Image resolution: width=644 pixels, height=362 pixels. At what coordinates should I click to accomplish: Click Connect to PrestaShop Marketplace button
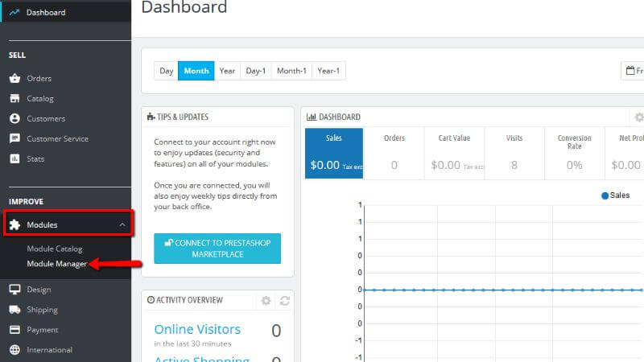click(x=217, y=249)
